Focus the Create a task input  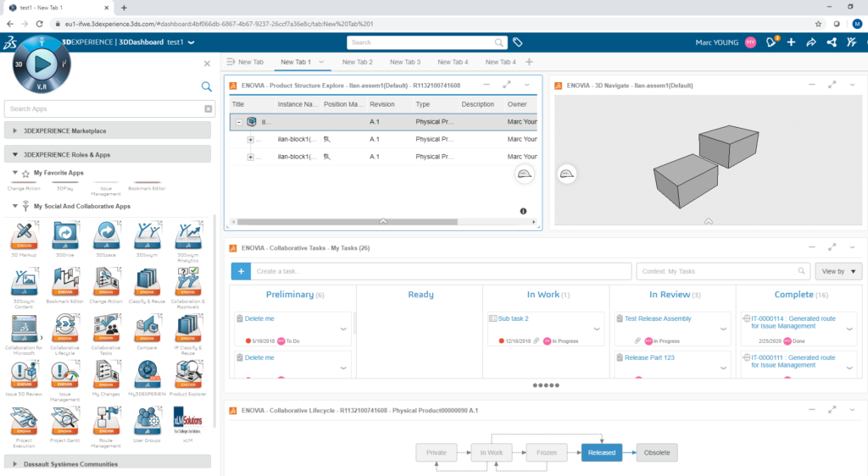click(441, 271)
